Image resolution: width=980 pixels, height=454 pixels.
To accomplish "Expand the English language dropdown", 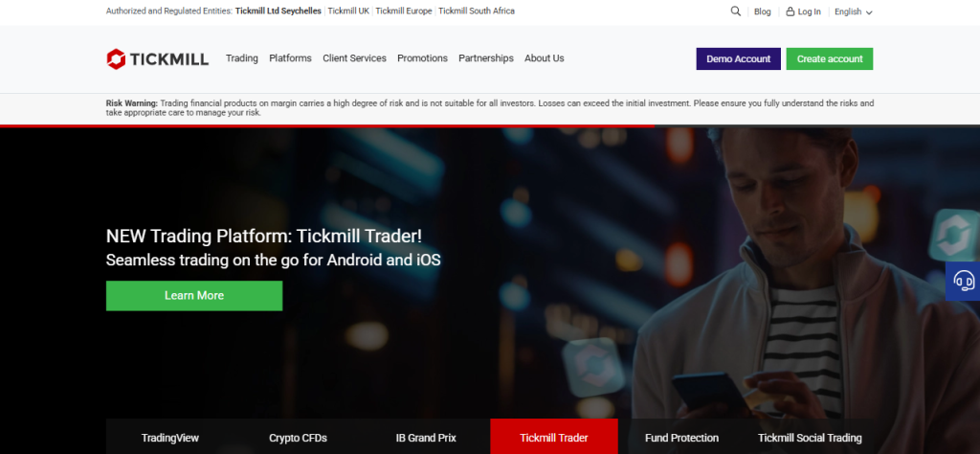I will tap(853, 11).
